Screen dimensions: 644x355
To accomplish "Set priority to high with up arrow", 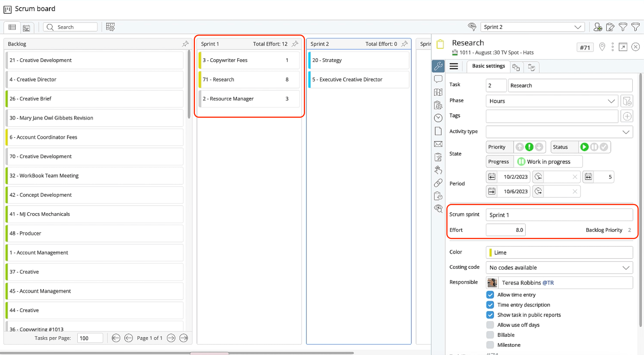I will coord(519,147).
